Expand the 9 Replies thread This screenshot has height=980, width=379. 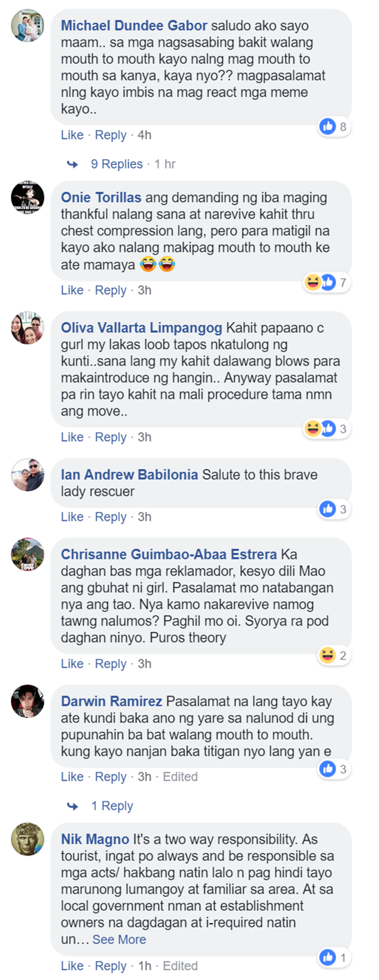(x=117, y=164)
